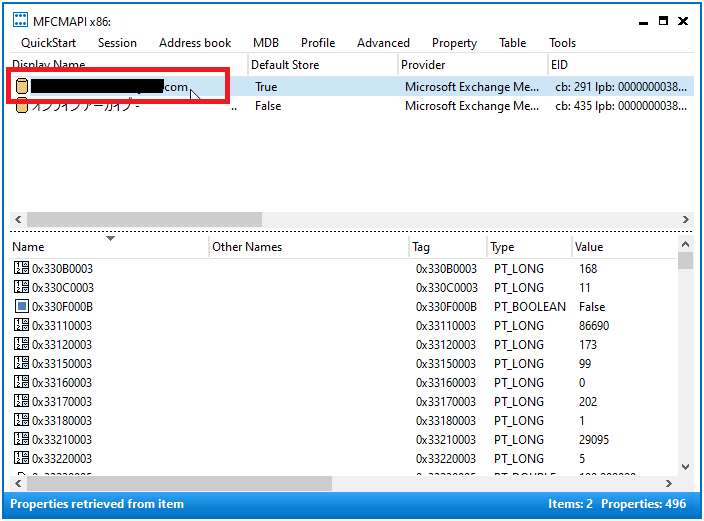Click the Name column sort arrow

point(110,239)
